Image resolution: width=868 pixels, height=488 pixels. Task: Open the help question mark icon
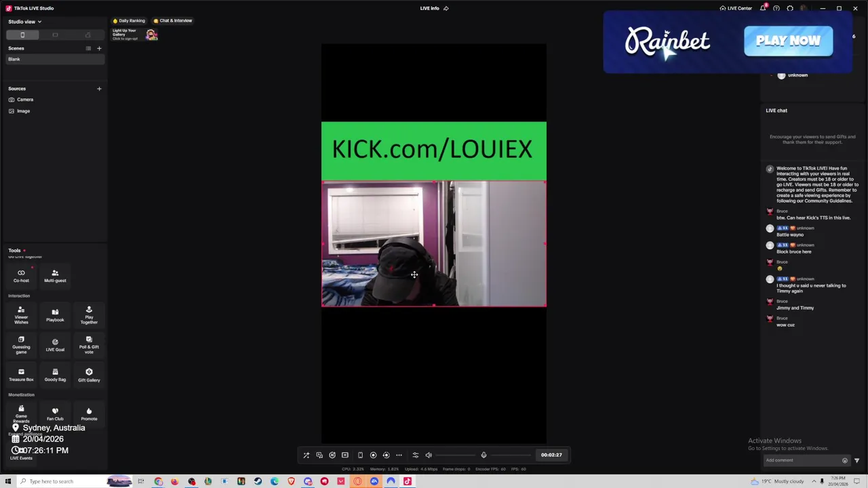point(776,8)
